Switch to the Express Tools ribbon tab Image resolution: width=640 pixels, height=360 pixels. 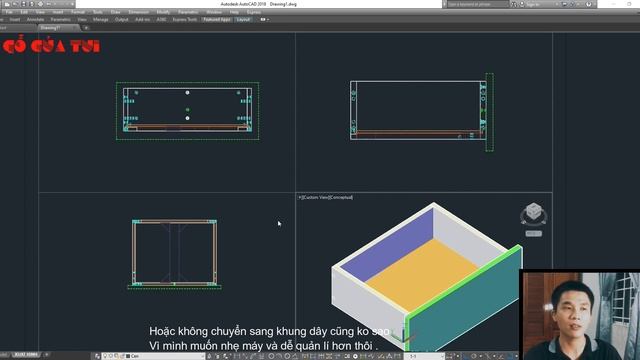coord(184,20)
